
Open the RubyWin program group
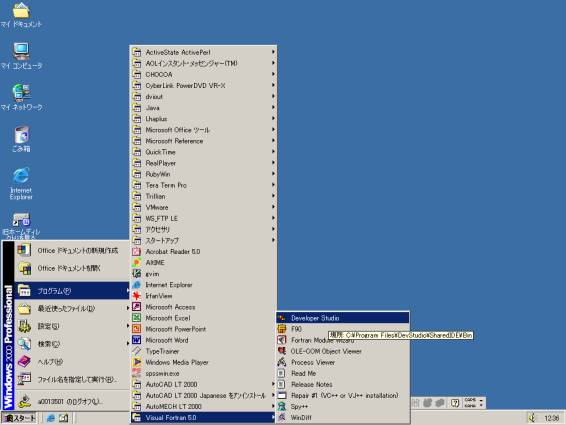[x=203, y=174]
